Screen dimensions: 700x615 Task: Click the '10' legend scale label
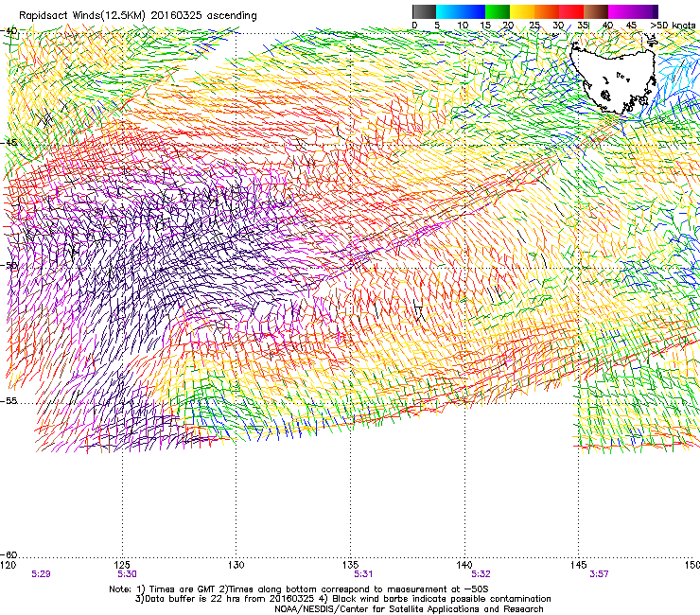[463, 26]
